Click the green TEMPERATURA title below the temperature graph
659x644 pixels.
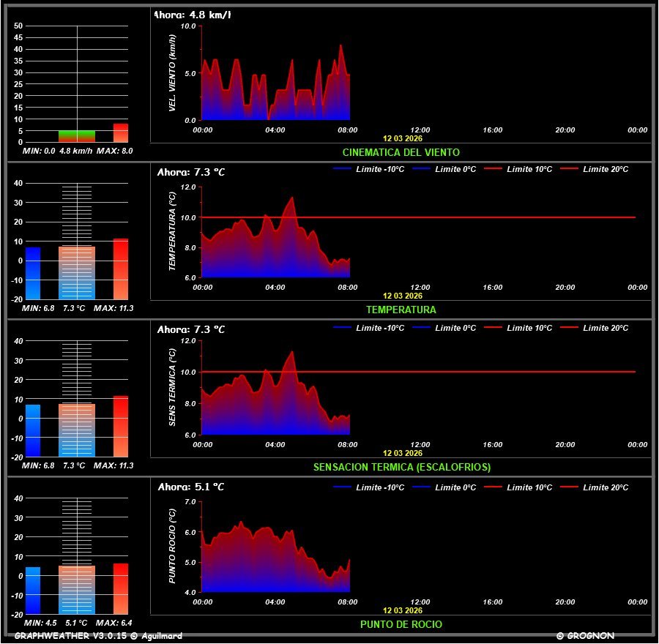click(401, 310)
